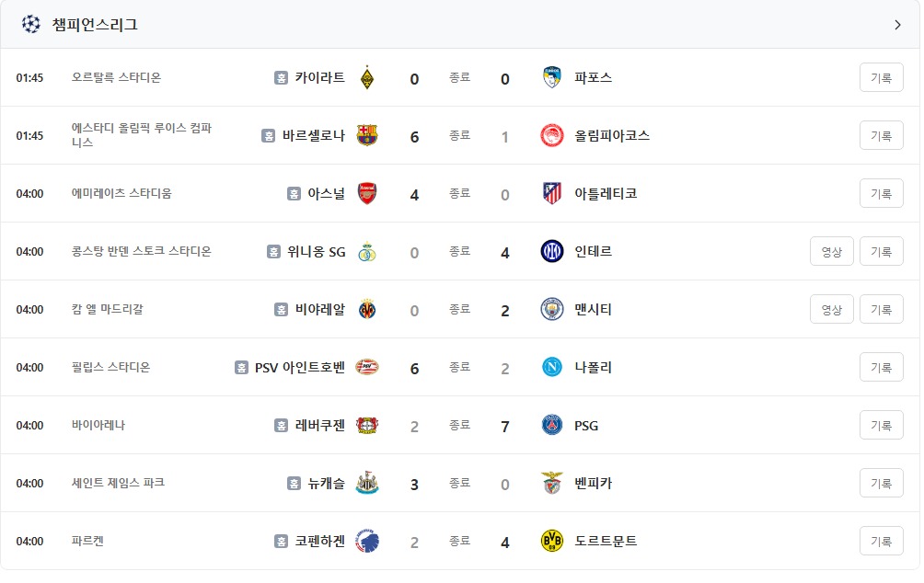Click the Napoli club logo

coord(552,367)
